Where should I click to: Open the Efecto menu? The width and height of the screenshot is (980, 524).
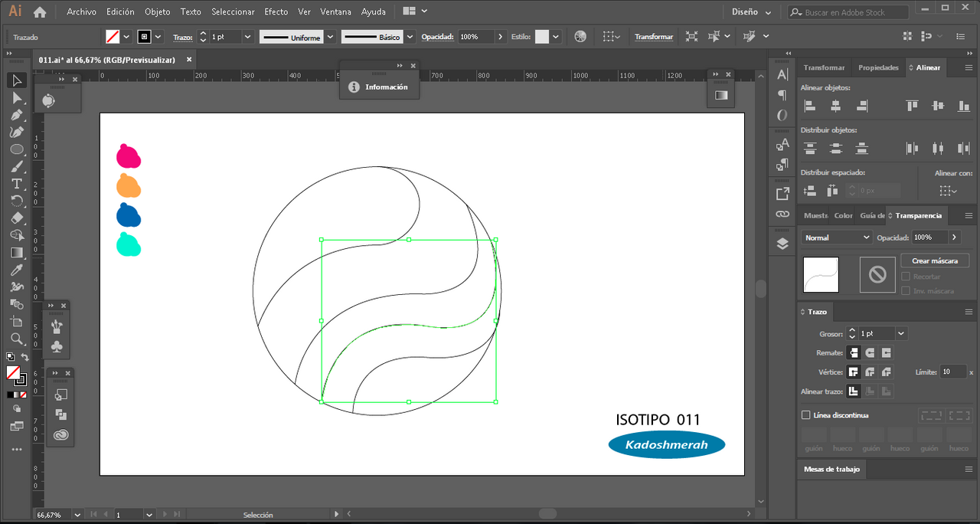click(x=276, y=12)
